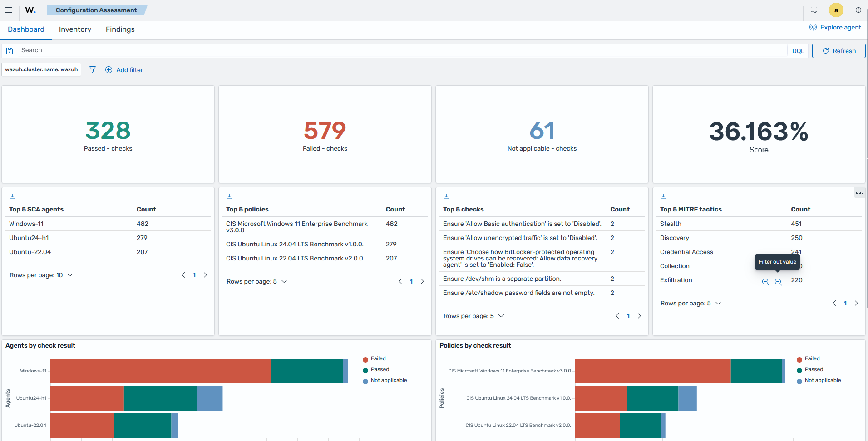Open the feedback speech bubble icon

point(814,10)
